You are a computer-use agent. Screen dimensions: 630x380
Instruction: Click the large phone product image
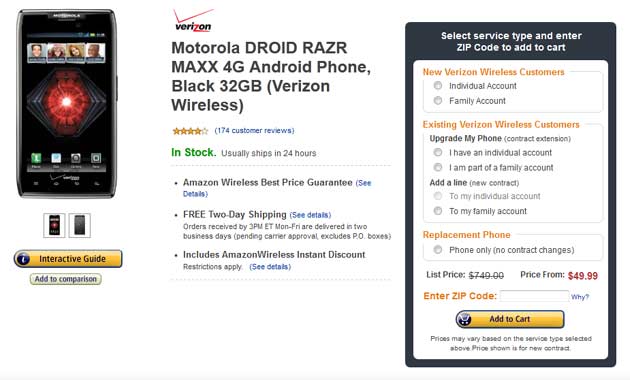pos(67,104)
